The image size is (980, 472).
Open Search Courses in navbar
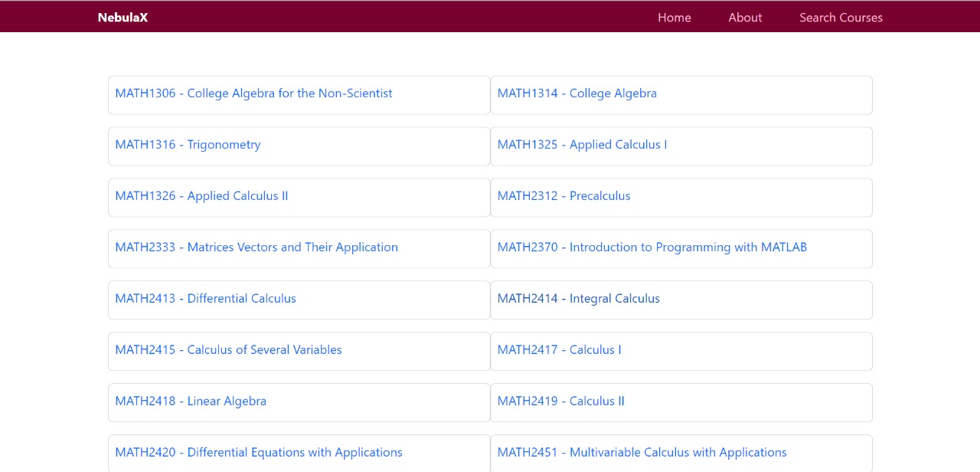[x=841, y=18]
